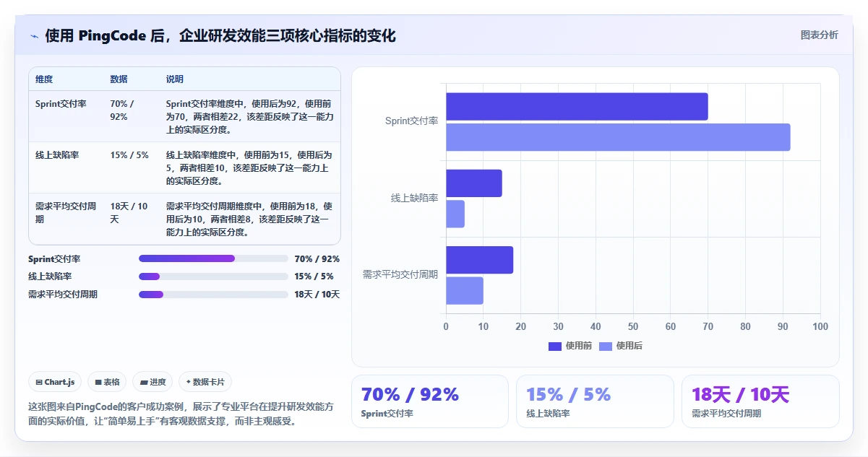This screenshot has height=457, width=868.
Task: Click the 线上缺陷率 使用前 bar at 15
Action: [x=474, y=183]
